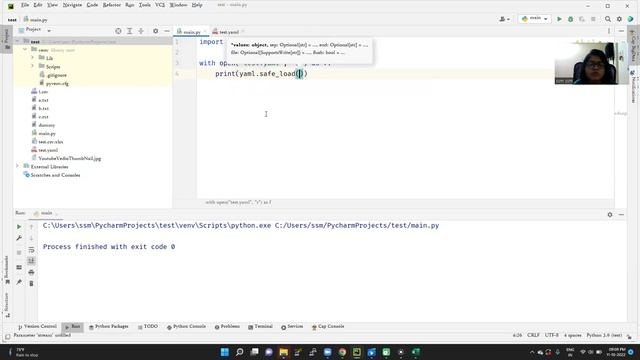Viewport: 640px width, 360px height.
Task: Expand the Scripts folder
Action: pos(33,66)
